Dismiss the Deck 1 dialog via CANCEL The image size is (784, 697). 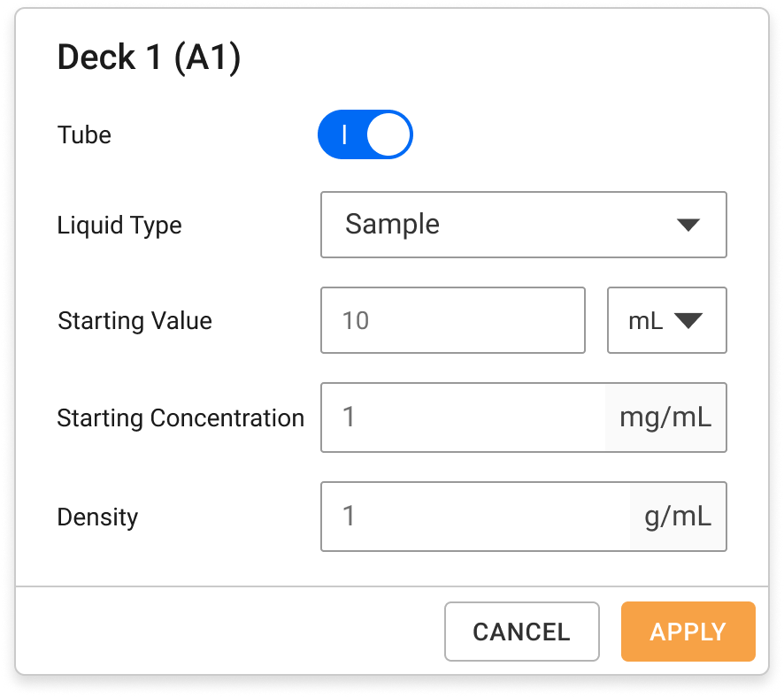pos(521,632)
